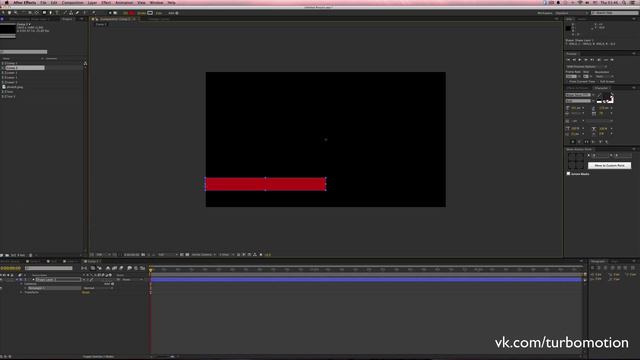Select the Zoom magnifier tool
The width and height of the screenshot is (640, 360).
click(16, 13)
